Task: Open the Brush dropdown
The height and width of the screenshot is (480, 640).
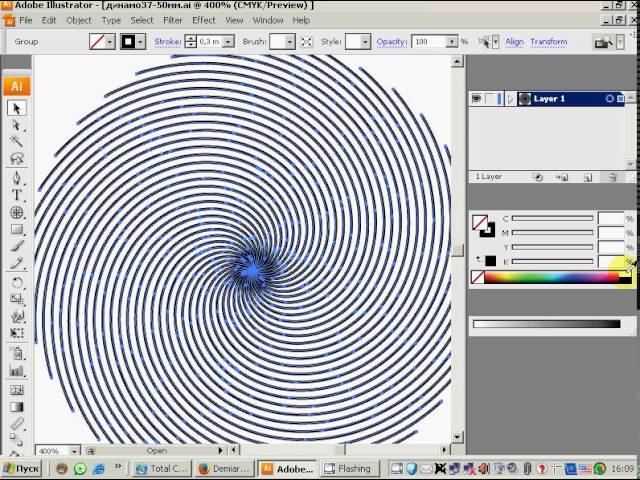Action: pos(290,42)
